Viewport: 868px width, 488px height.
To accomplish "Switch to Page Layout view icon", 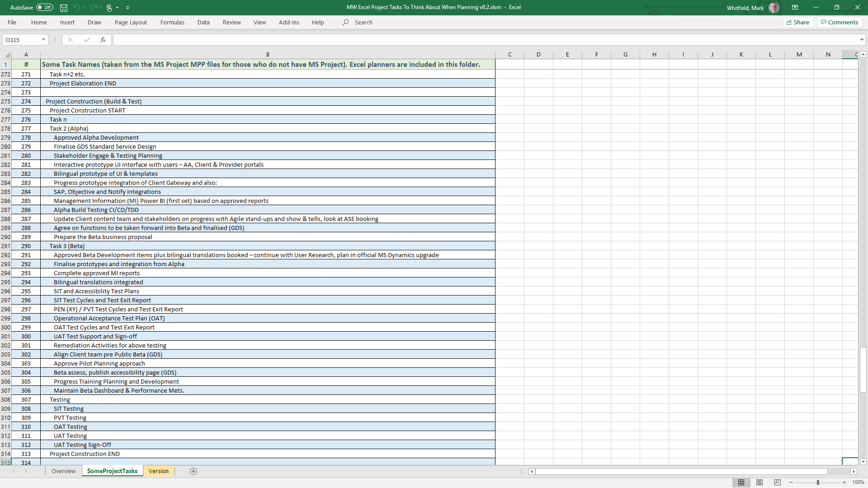I will click(759, 483).
